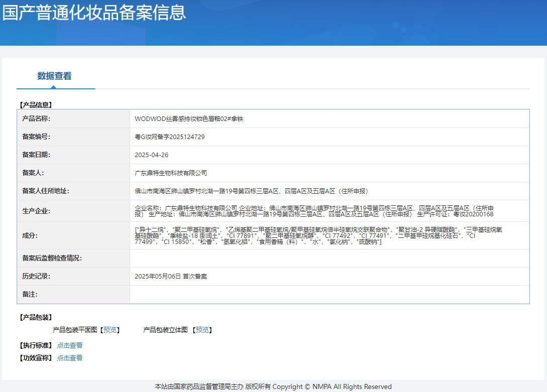Screen dimensions: 547x392
Task: Open 预览 link for 产品包装平面图
Action: (110, 330)
